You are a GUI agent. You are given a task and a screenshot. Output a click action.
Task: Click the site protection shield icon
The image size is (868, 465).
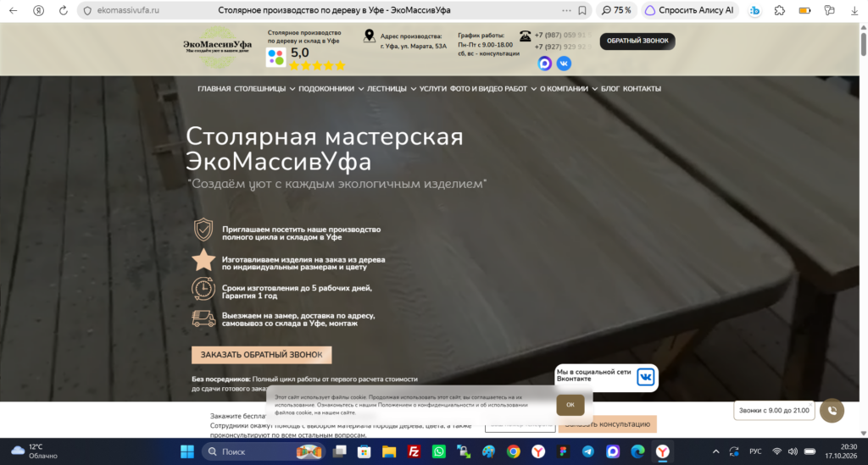pos(87,10)
